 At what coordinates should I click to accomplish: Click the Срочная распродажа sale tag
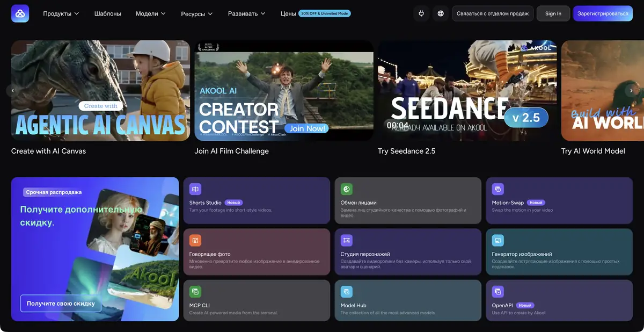(54, 192)
